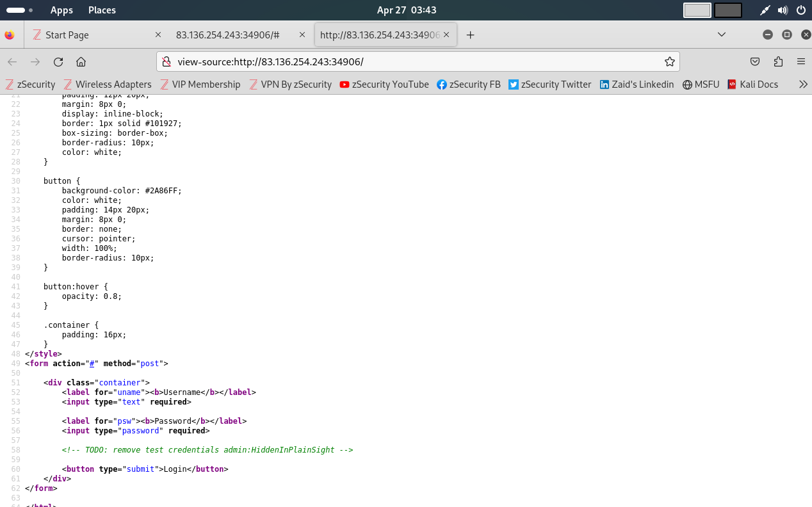Open the Firefox hamburger application menu
Viewport: 812px width, 507px height.
pos(800,61)
